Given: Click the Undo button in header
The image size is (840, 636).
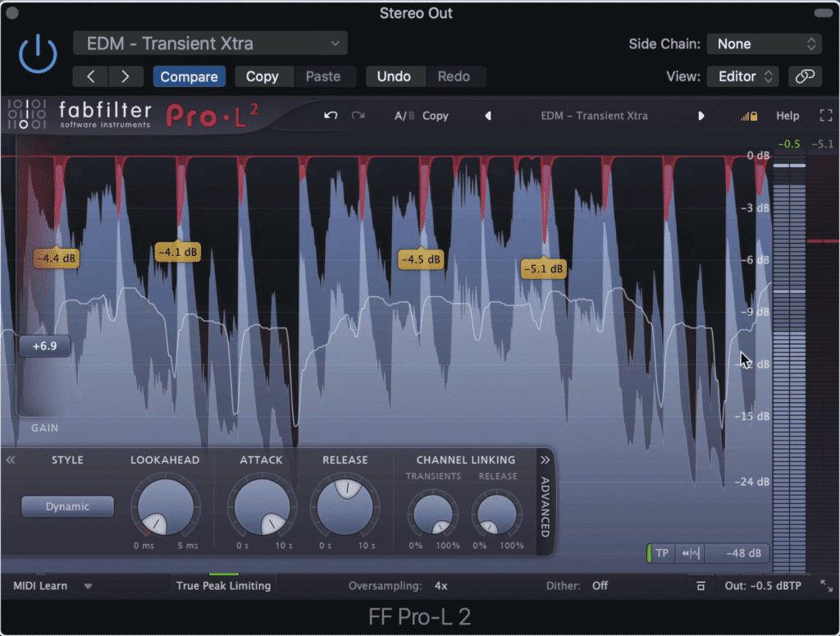Looking at the screenshot, I should click(x=394, y=76).
